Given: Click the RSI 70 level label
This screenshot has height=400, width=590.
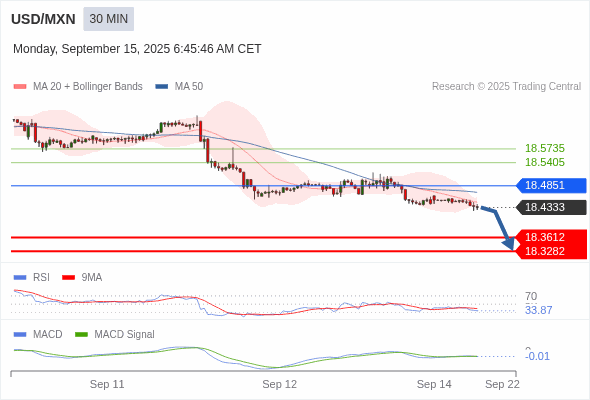Looking at the screenshot, I should [x=531, y=296].
